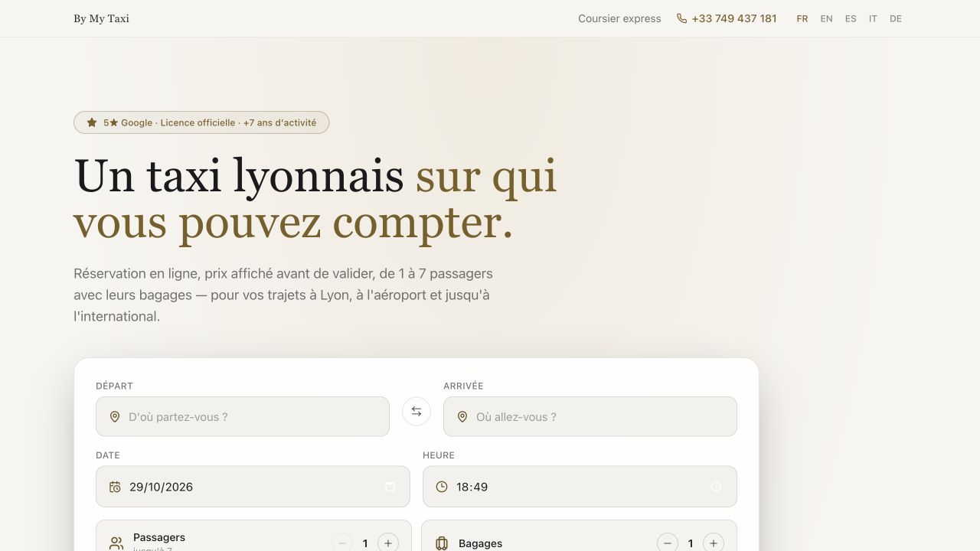
Task: Open the By My Taxi home link
Action: (x=101, y=18)
